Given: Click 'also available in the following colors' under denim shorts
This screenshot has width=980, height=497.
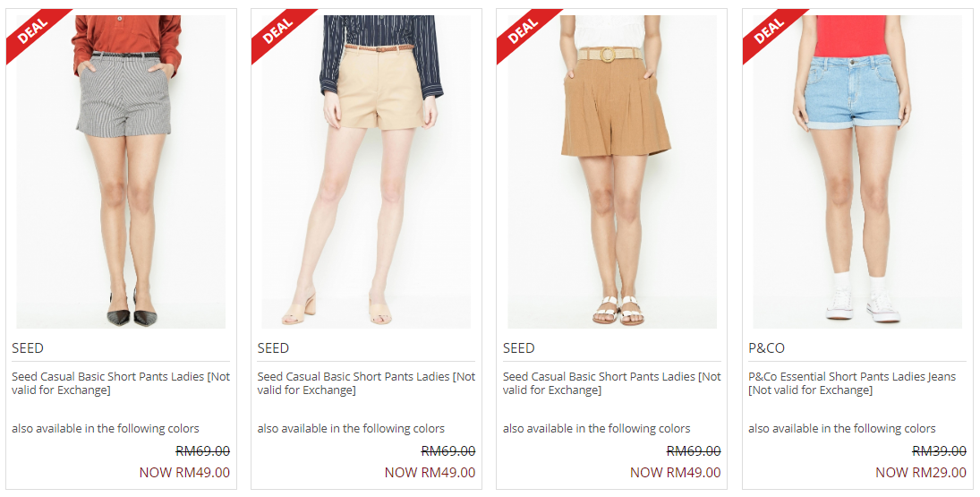Looking at the screenshot, I should coord(842,429).
